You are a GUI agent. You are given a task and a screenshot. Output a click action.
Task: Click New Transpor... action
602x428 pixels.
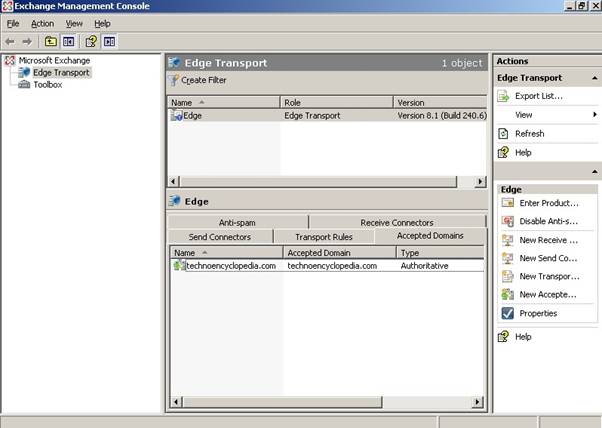click(549, 276)
